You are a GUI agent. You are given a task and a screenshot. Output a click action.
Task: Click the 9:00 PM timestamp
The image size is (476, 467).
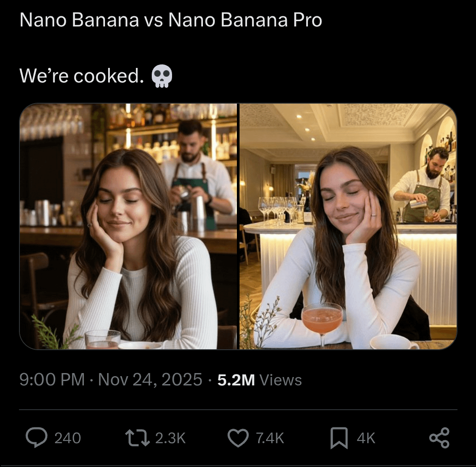pos(52,380)
